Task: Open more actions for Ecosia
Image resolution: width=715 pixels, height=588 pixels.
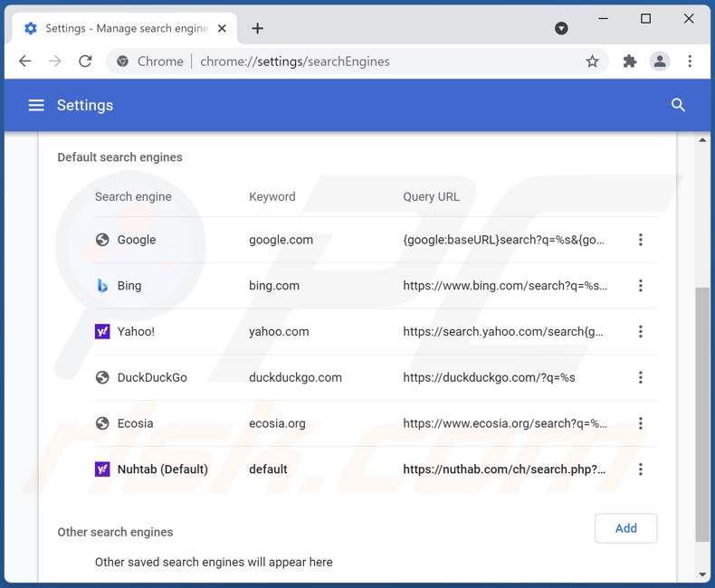Action: point(640,423)
